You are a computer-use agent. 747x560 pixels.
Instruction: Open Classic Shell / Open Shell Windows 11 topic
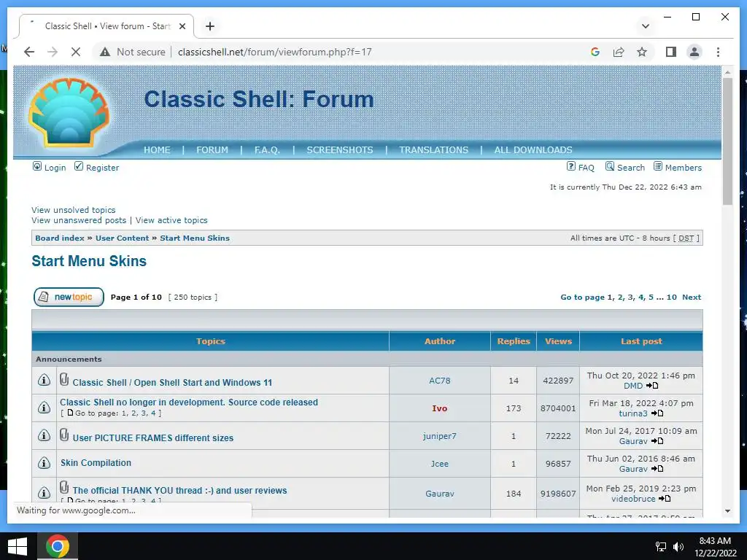[x=172, y=382]
